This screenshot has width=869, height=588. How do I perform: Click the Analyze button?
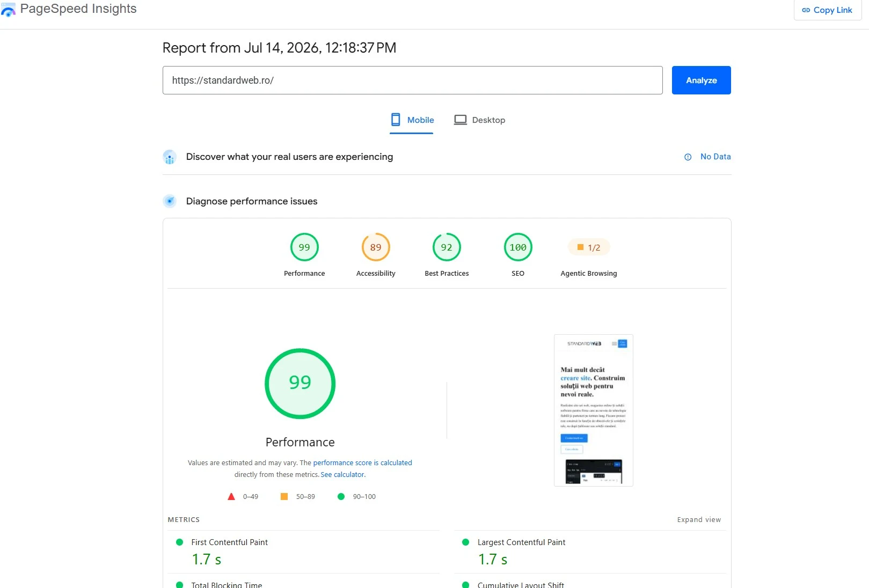click(x=701, y=80)
